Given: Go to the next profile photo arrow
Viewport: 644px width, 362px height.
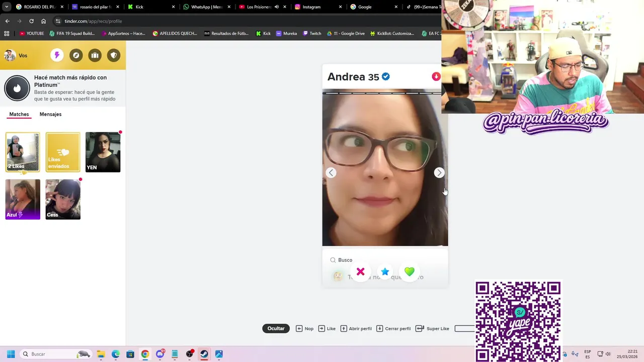Looking at the screenshot, I should 439,172.
